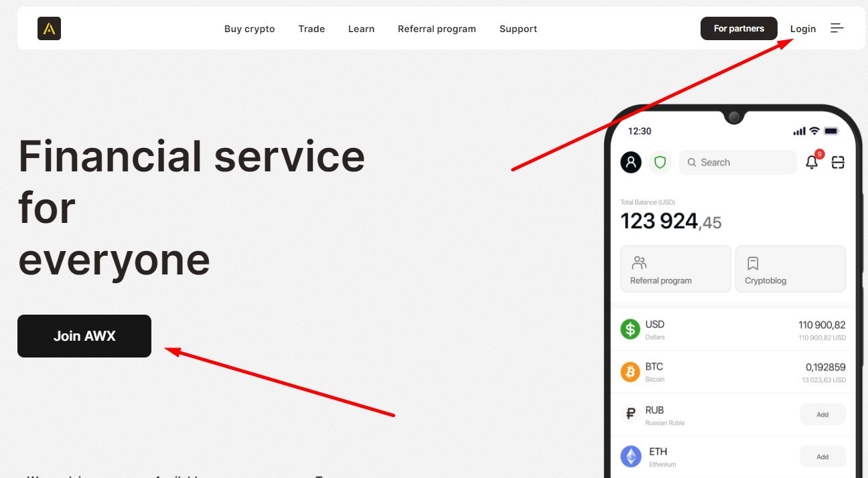Image resolution: width=868 pixels, height=478 pixels.
Task: Open the hamburger menu icon
Action: coord(837,28)
